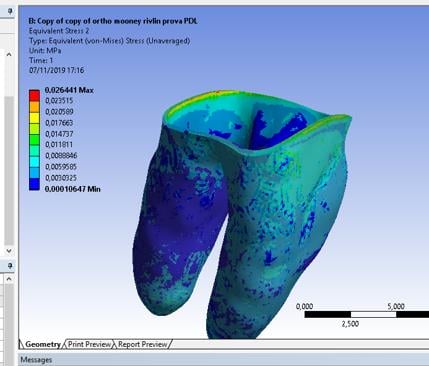Viewport: 429px width, 366px height.
Task: Click the 2,500 scale label
Action: point(350,324)
